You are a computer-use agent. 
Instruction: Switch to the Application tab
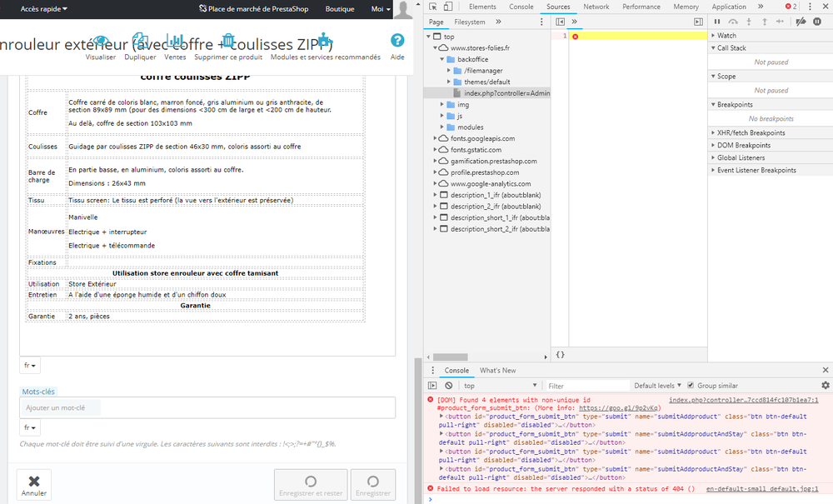(729, 7)
